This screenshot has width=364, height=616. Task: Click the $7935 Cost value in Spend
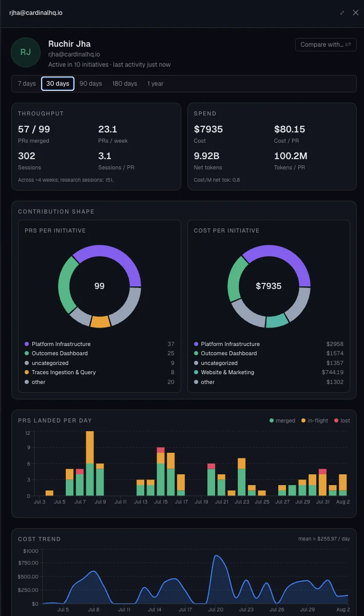pyautogui.click(x=208, y=129)
